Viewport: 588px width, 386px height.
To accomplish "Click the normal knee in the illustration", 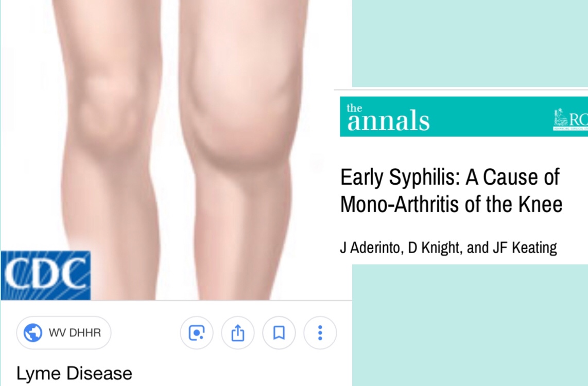I will pos(109,112).
